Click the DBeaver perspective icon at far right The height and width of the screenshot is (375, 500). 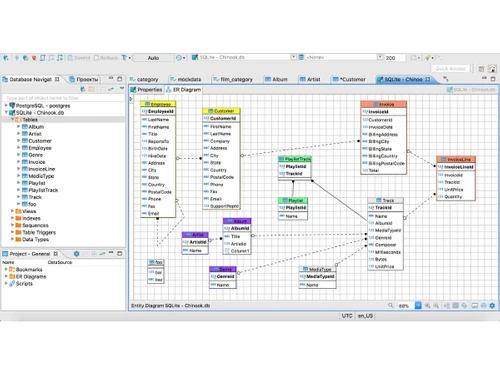(492, 69)
